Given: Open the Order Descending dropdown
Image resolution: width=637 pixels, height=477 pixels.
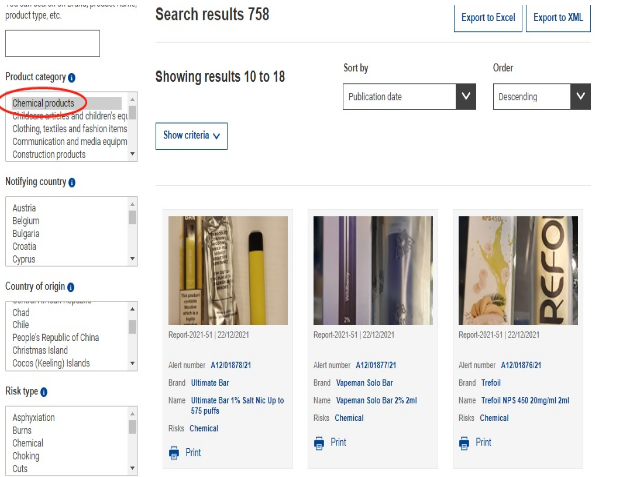Looking at the screenshot, I should coord(541,97).
